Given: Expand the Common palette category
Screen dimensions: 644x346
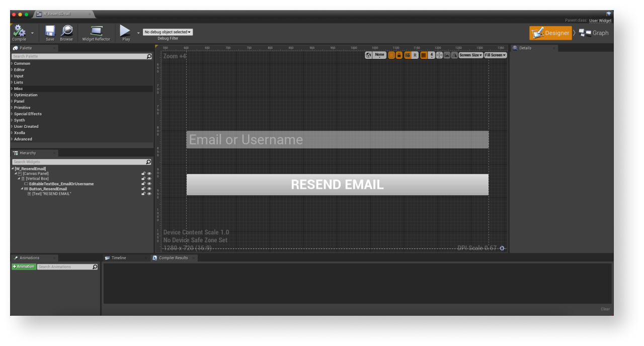Looking at the screenshot, I should [22, 63].
